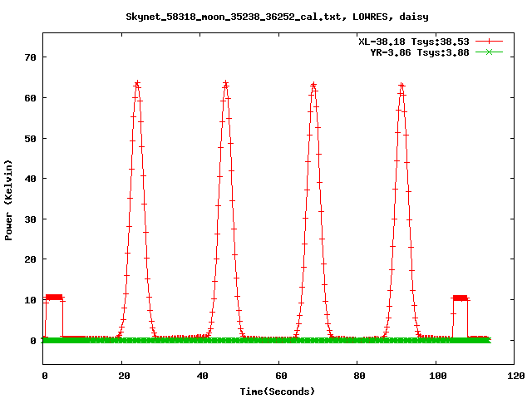This screenshot has width=532, height=399.
Task: Click x-axis tick label 80
Action: click(359, 376)
